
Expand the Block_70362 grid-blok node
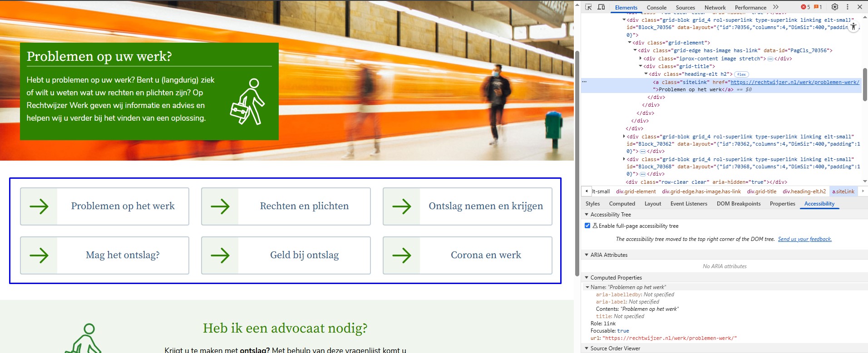pos(624,137)
